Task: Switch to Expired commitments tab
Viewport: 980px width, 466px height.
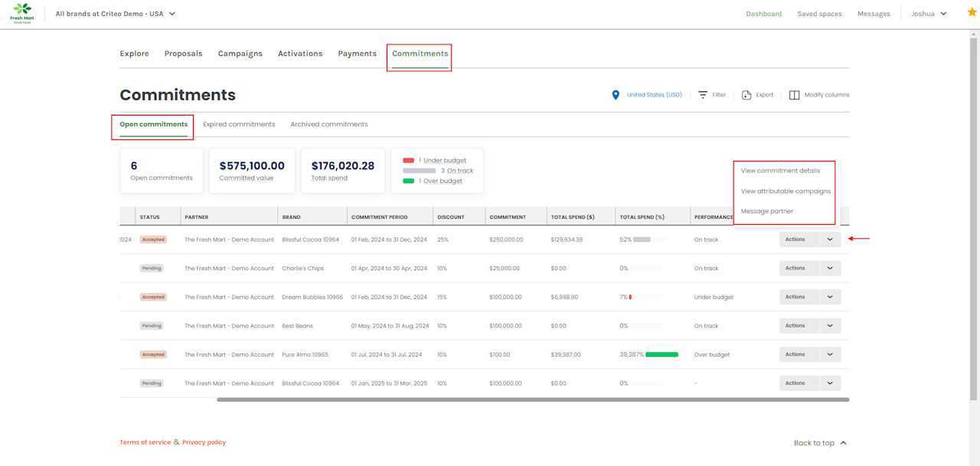Action: 239,124
